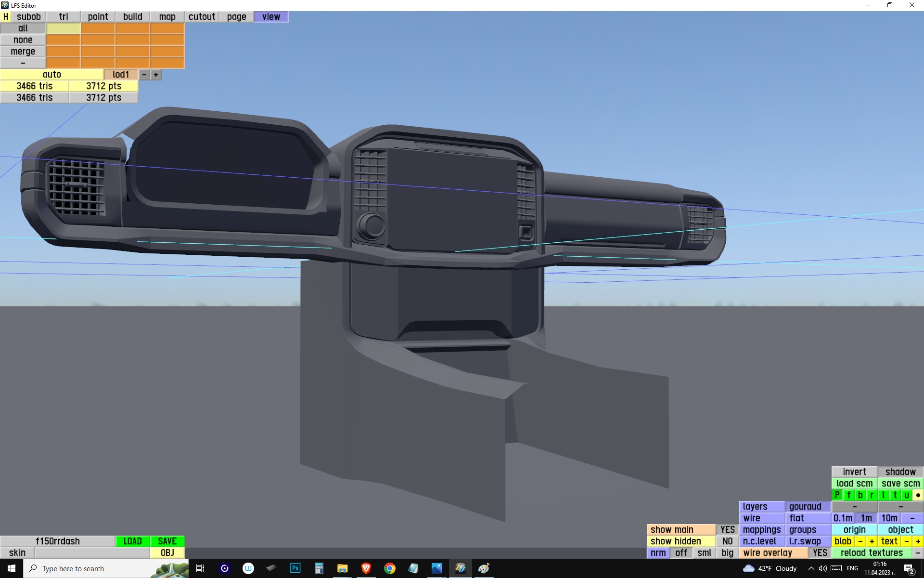The height and width of the screenshot is (578, 924).
Task: Switch to the cutout tab
Action: click(x=202, y=17)
